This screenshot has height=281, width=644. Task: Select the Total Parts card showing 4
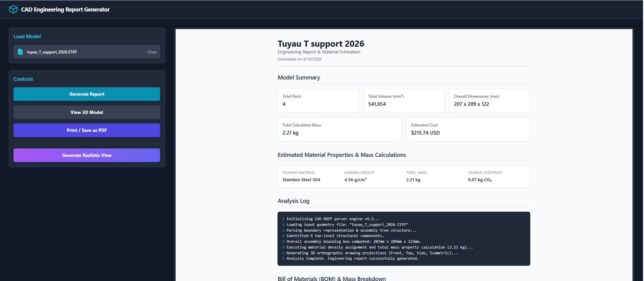[318, 101]
